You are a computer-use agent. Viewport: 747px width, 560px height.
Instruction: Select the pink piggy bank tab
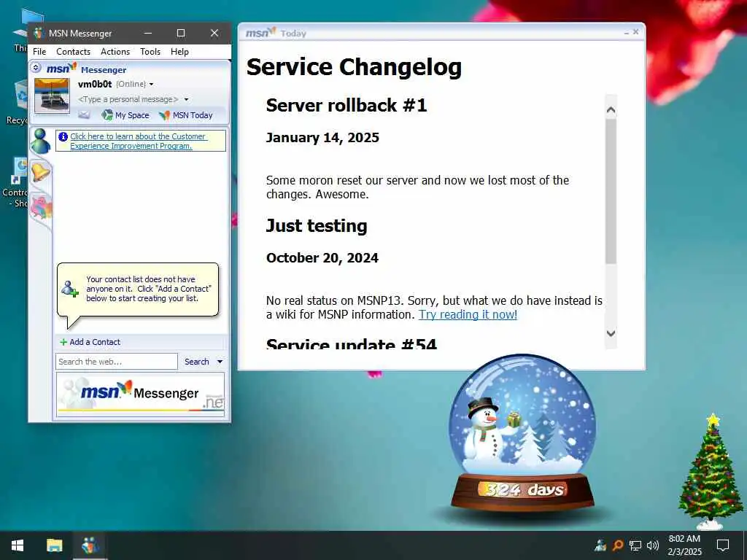(42, 208)
